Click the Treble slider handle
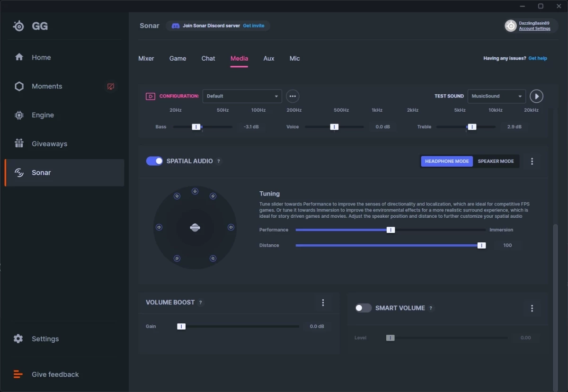This screenshot has height=392, width=568. coord(471,127)
